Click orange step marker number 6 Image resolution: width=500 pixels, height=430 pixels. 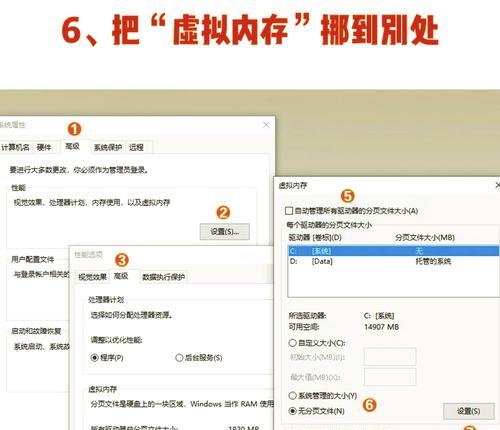pos(369,405)
